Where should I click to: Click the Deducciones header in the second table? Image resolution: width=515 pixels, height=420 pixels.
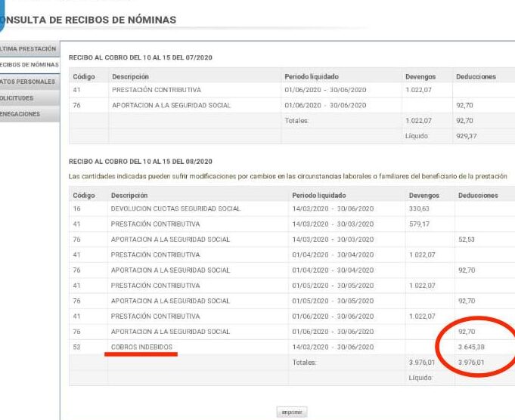point(478,195)
